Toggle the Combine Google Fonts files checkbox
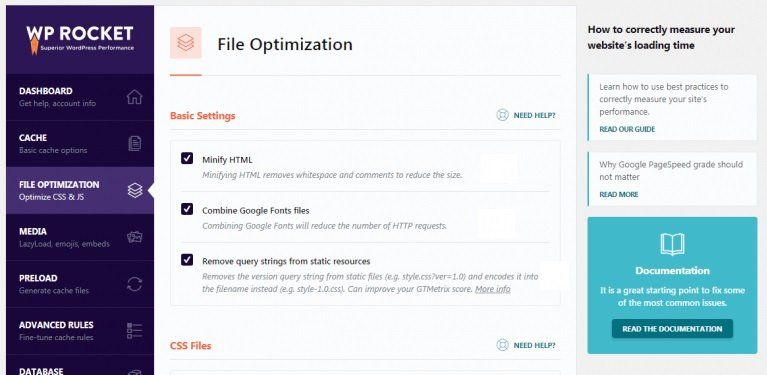 tap(187, 209)
